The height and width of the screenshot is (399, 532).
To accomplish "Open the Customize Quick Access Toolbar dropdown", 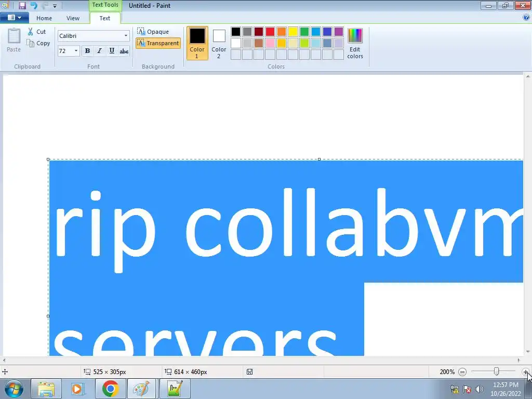I will click(x=55, y=6).
